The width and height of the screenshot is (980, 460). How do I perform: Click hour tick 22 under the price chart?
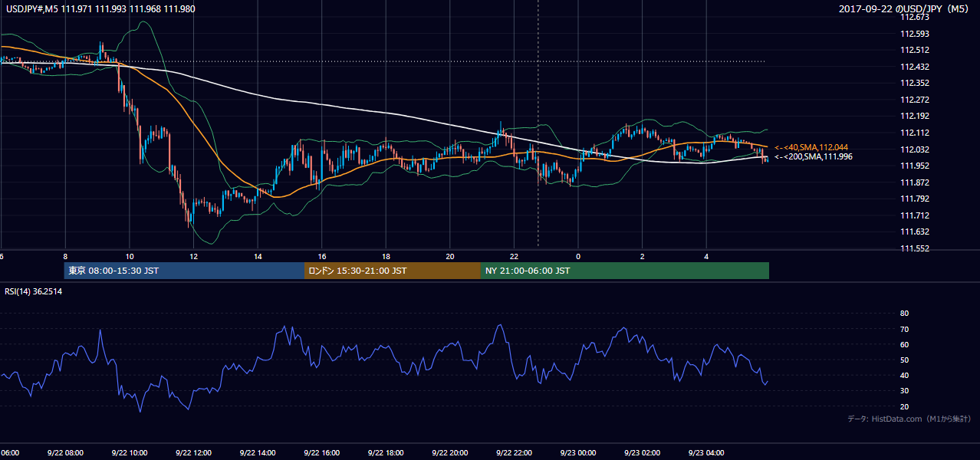pyautogui.click(x=514, y=257)
